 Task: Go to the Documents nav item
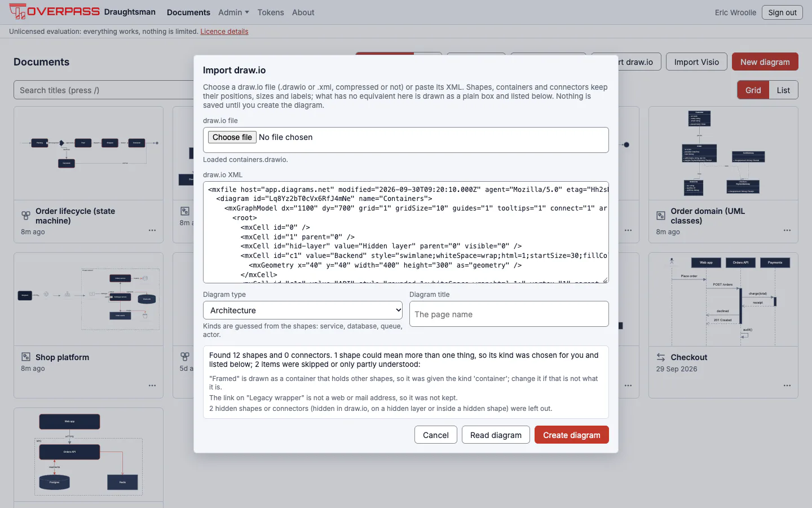[188, 12]
